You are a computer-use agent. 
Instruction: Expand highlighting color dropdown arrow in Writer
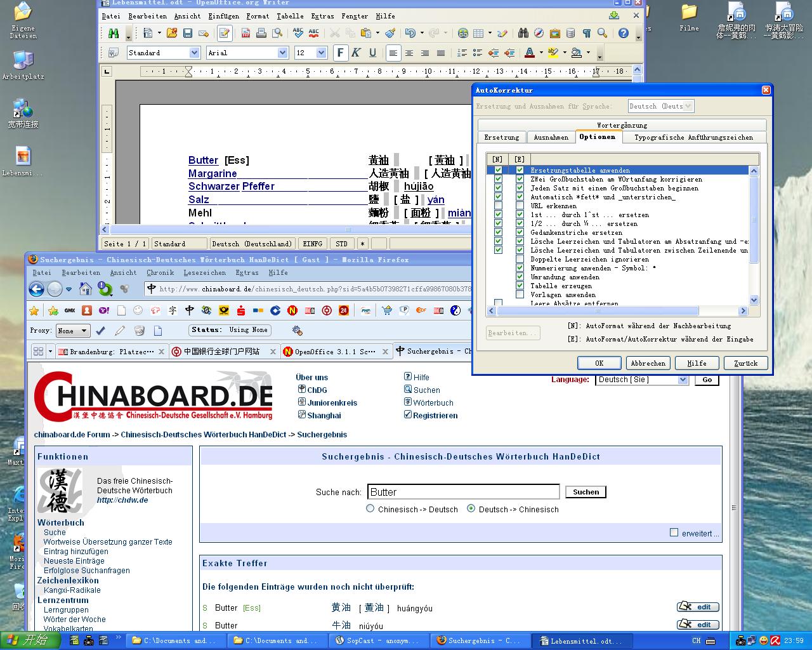(565, 53)
